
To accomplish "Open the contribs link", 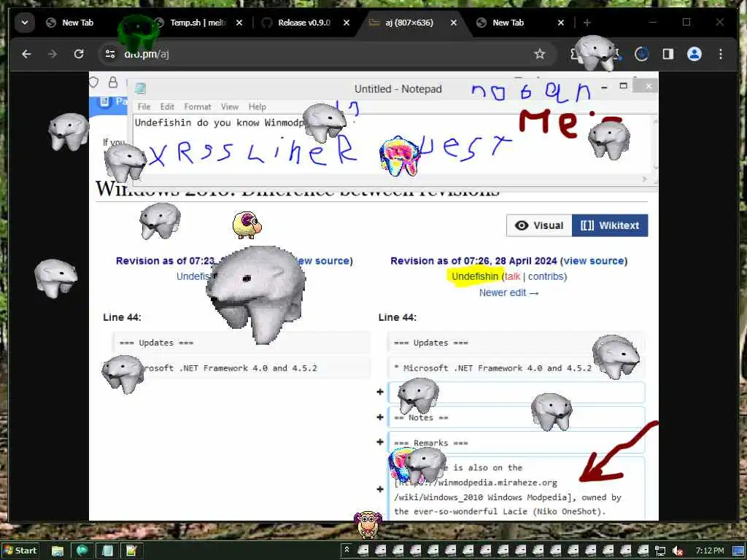I will pos(546,276).
